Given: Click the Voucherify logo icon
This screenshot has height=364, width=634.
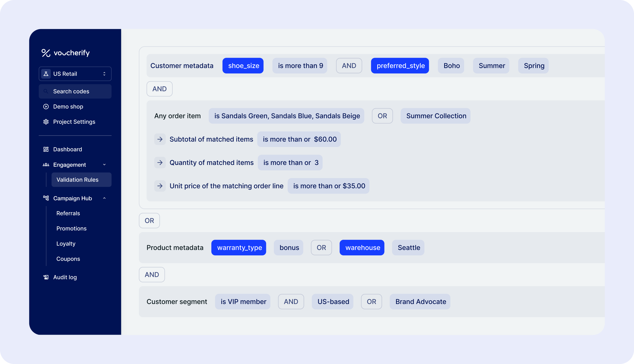Looking at the screenshot, I should pyautogui.click(x=46, y=53).
